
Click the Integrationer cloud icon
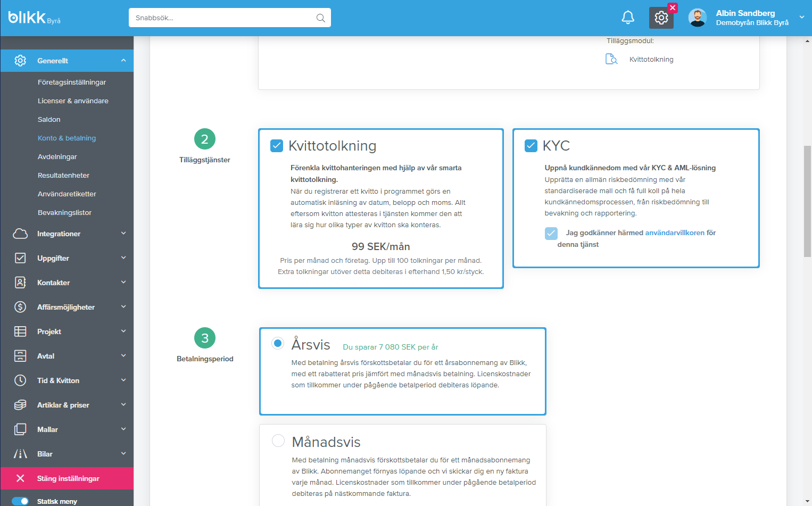(20, 234)
